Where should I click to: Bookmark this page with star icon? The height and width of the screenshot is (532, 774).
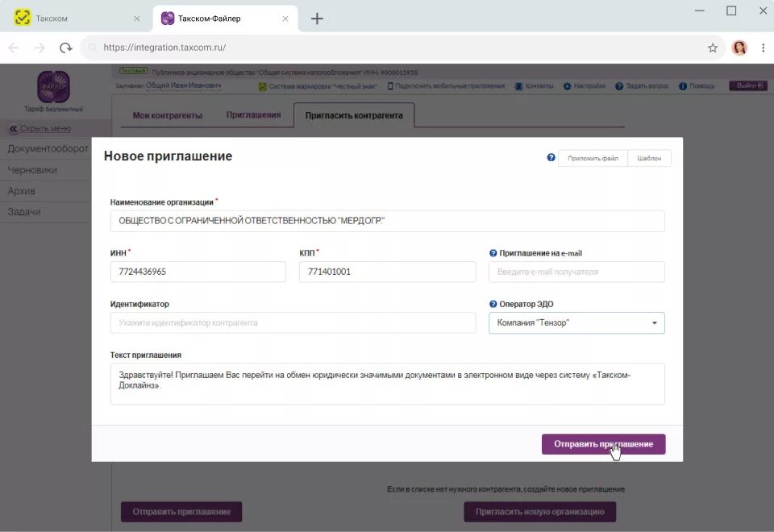[712, 48]
